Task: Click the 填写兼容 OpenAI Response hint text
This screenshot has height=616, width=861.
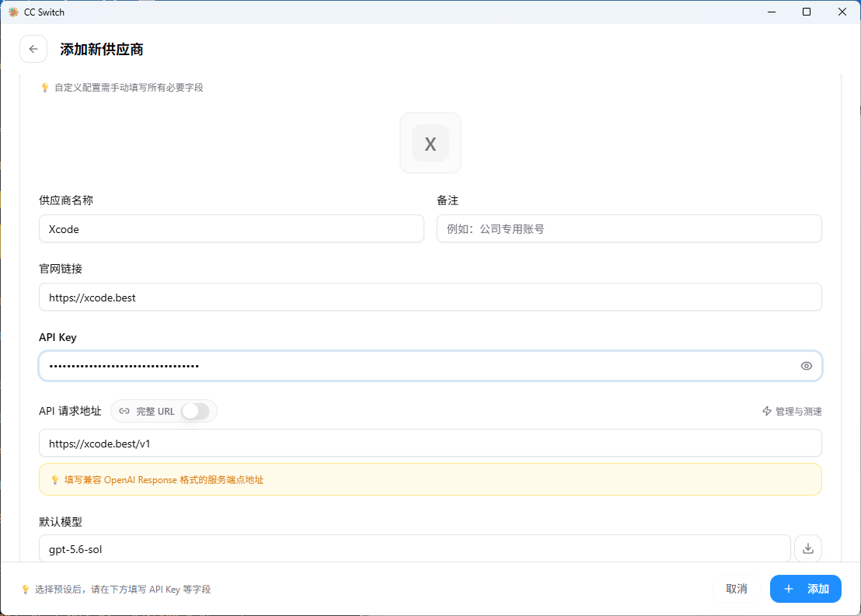Action: [x=164, y=480]
